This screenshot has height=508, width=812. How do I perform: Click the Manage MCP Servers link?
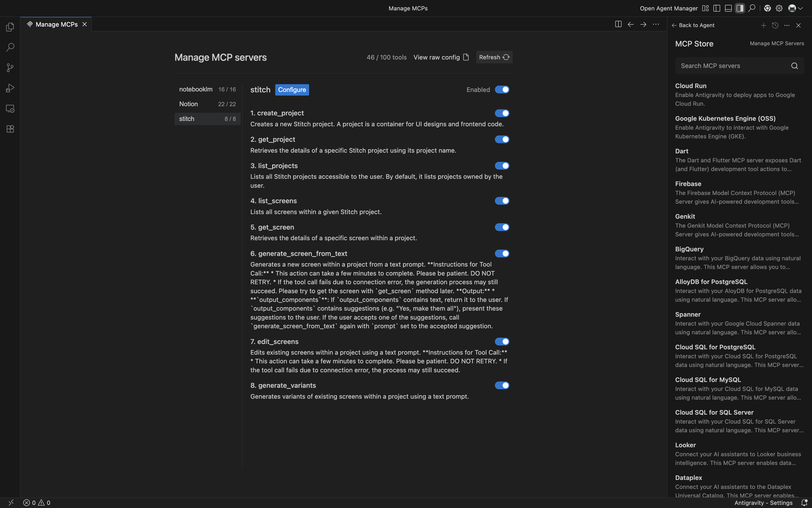click(x=777, y=43)
